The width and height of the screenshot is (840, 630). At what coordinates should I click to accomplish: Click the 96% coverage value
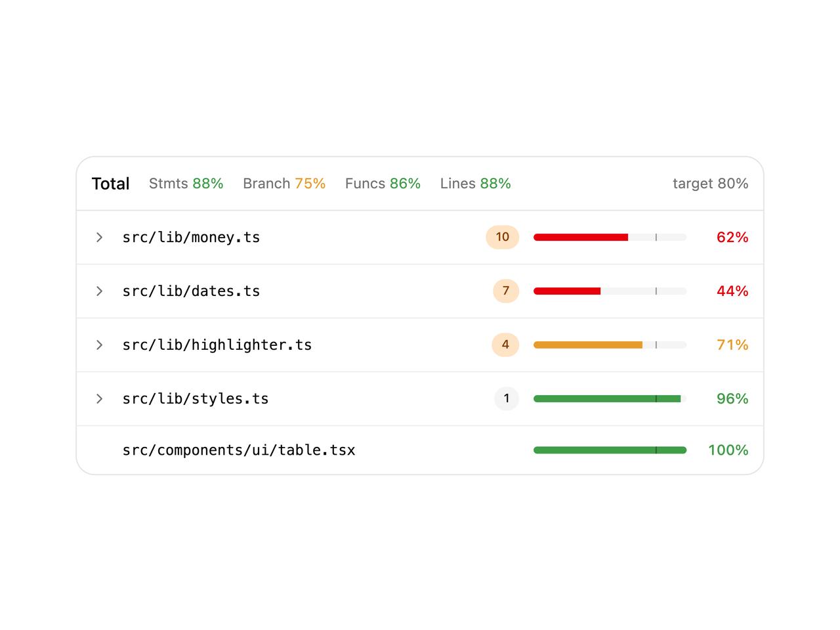[732, 399]
